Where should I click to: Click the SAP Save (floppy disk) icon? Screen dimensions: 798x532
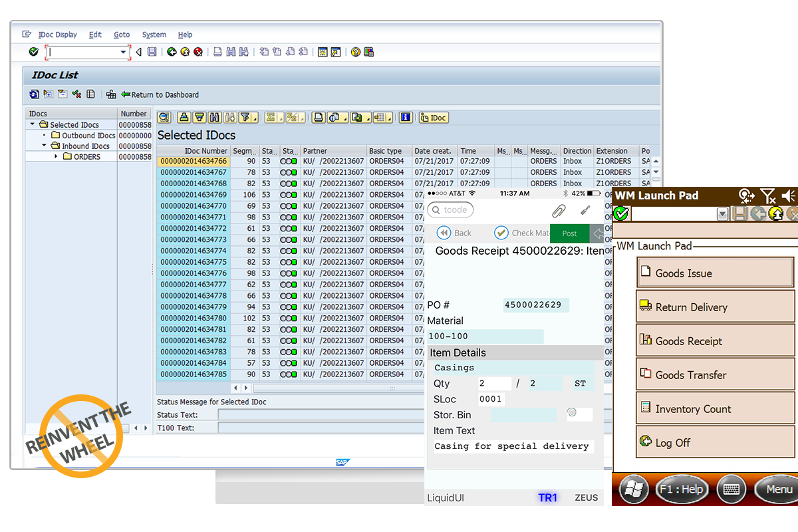(152, 52)
